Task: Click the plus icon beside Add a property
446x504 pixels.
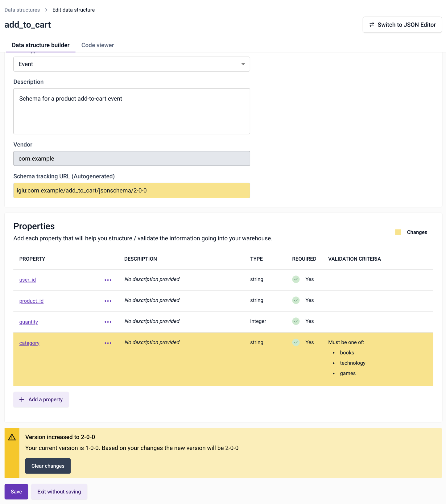Action: coord(22,399)
